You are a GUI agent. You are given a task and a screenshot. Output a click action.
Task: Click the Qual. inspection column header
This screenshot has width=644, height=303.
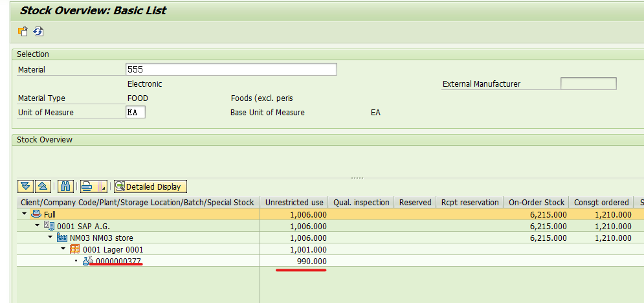click(361, 203)
